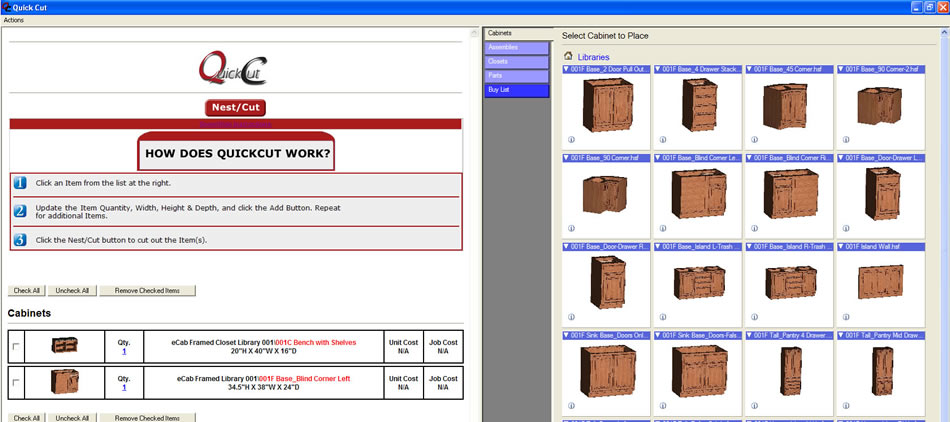Click Uncheck All above the Cabinets heading

[x=72, y=291]
